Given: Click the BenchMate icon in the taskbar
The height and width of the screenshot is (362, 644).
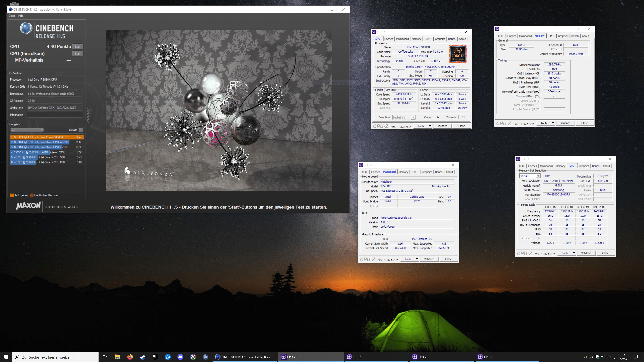Looking at the screenshot, I should [x=205, y=357].
